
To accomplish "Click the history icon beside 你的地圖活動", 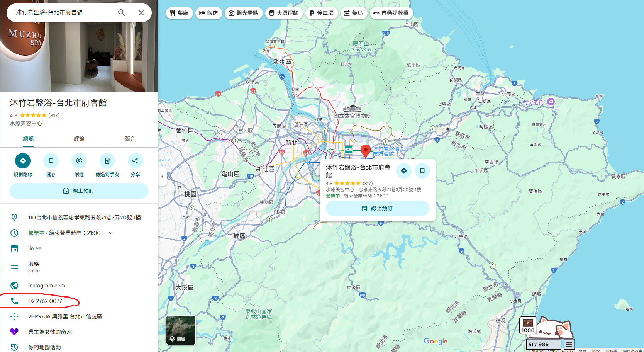I will tap(14, 347).
